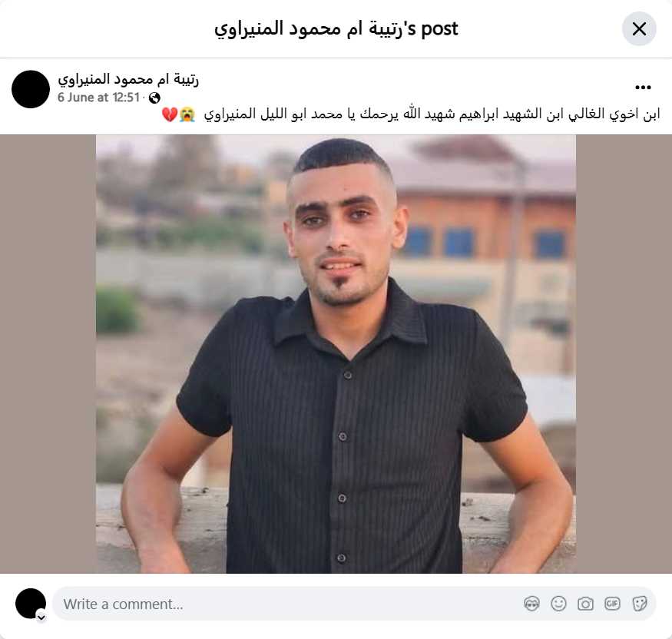Open the post author's profile picture
Image resolution: width=672 pixels, height=639 pixels.
point(31,89)
